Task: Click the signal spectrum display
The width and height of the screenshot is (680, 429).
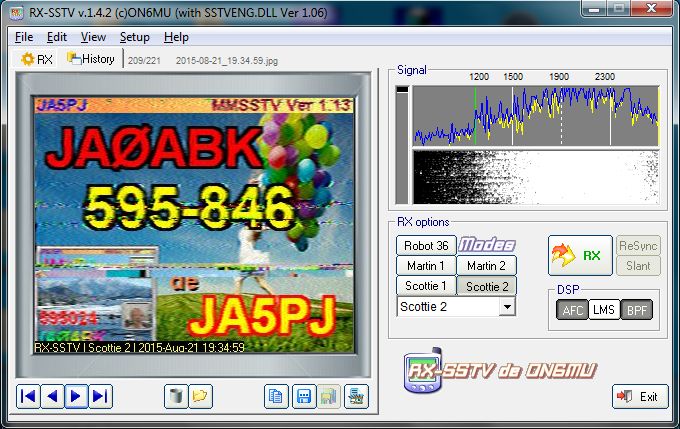Action: pyautogui.click(x=536, y=115)
